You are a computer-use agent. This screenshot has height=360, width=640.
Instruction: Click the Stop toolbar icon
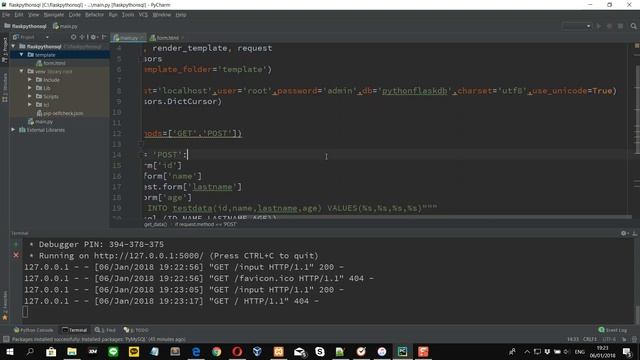click(620, 26)
